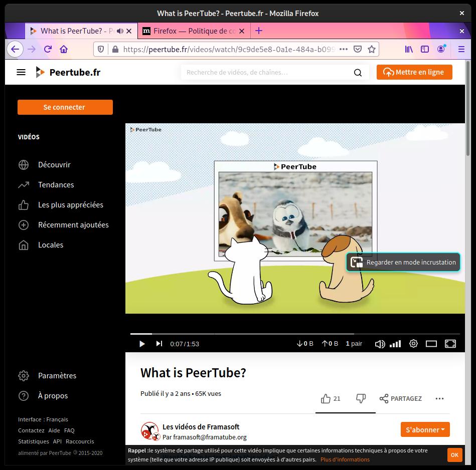Open the Firefox account menu
Screen dimensions: 476x470
441,49
